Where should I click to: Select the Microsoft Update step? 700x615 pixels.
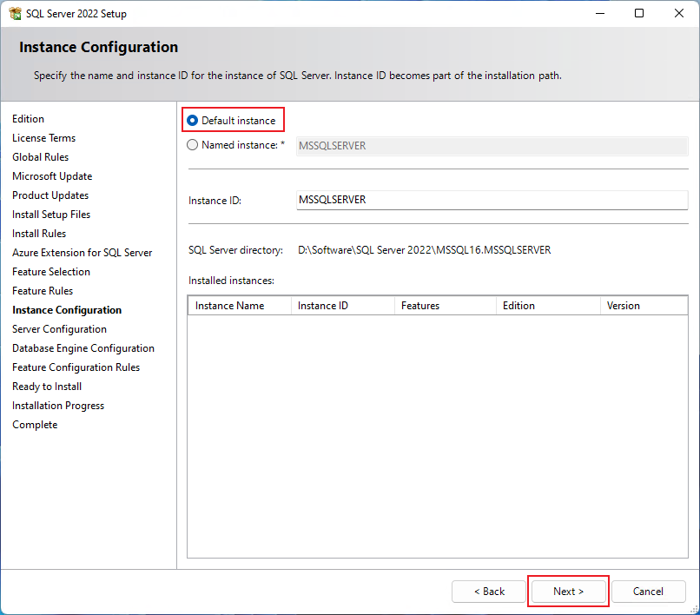pyautogui.click(x=52, y=176)
